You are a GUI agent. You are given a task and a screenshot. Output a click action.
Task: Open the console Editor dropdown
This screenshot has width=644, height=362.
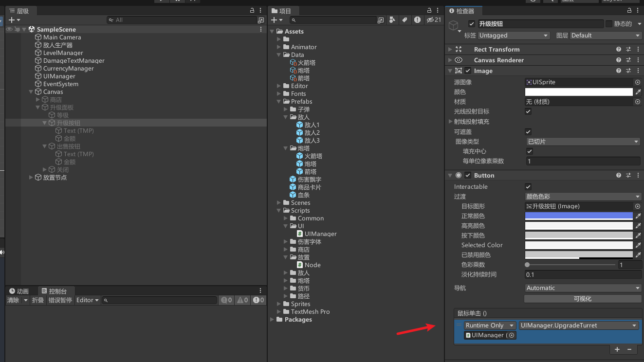coord(88,300)
